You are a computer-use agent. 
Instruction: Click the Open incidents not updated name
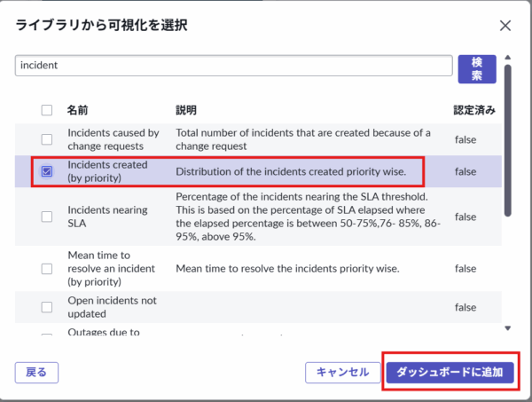coord(113,307)
